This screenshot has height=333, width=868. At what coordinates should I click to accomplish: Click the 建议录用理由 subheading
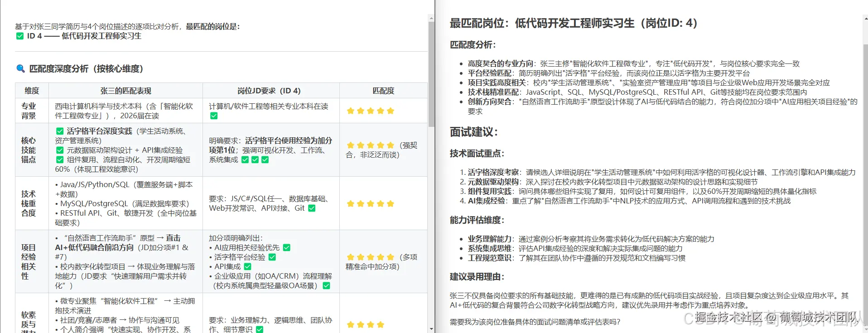click(x=477, y=276)
